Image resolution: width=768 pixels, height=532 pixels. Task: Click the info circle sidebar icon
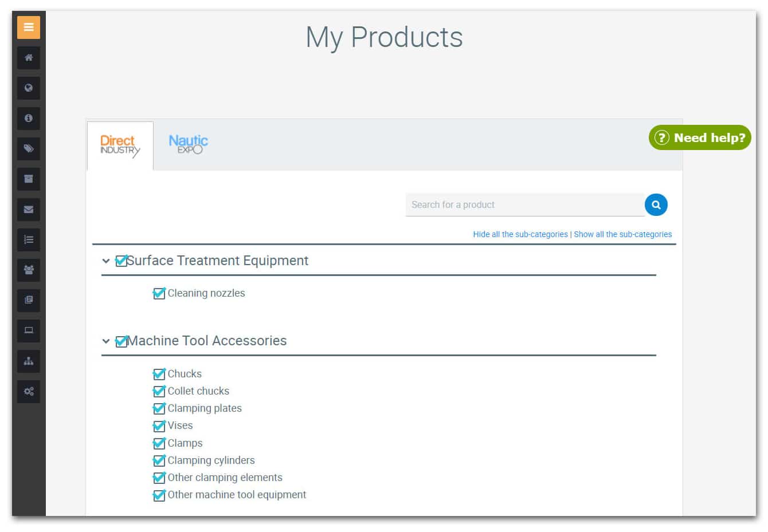coord(29,119)
